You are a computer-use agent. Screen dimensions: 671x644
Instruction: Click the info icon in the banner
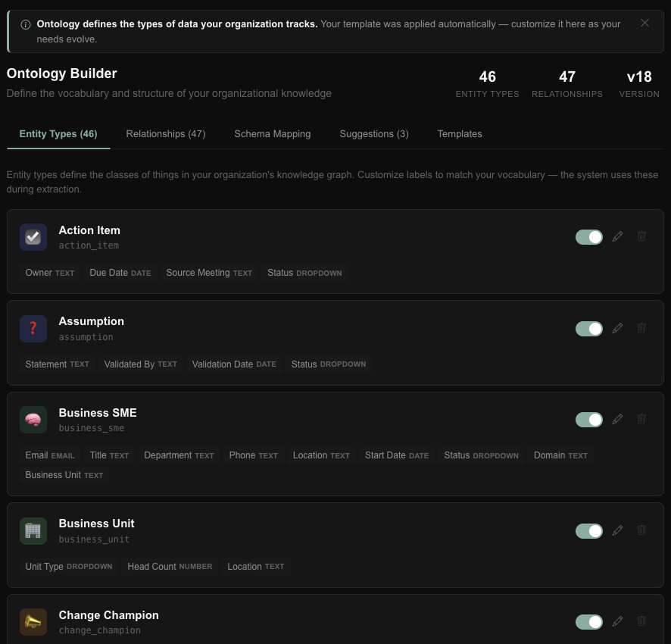point(26,25)
